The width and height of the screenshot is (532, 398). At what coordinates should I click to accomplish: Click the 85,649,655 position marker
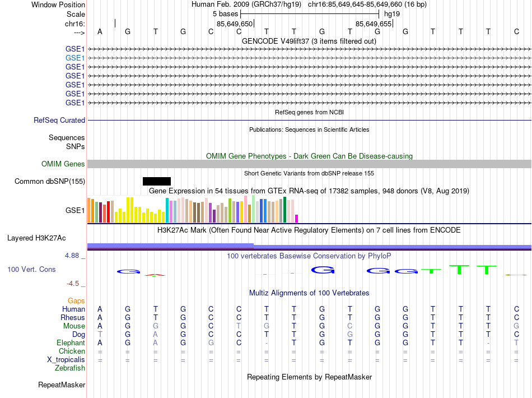tap(374, 24)
